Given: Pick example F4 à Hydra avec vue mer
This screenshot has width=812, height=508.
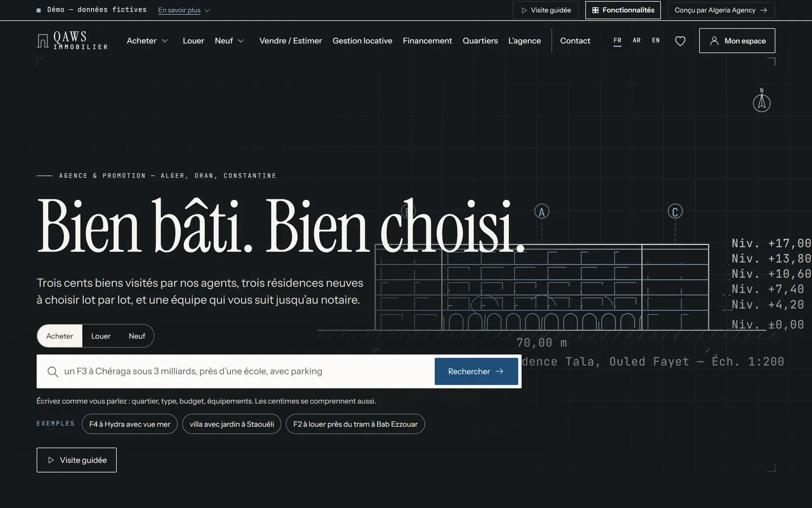Looking at the screenshot, I should click(129, 424).
